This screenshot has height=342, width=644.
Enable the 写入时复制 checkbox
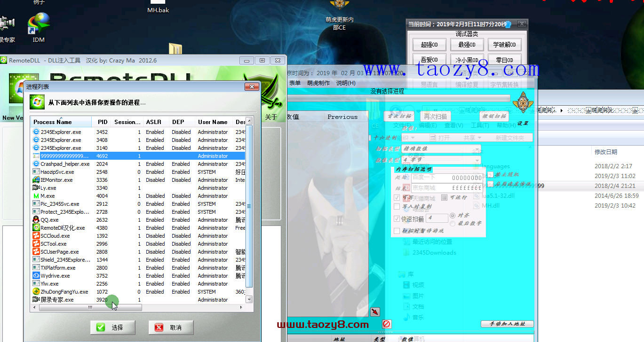(397, 207)
